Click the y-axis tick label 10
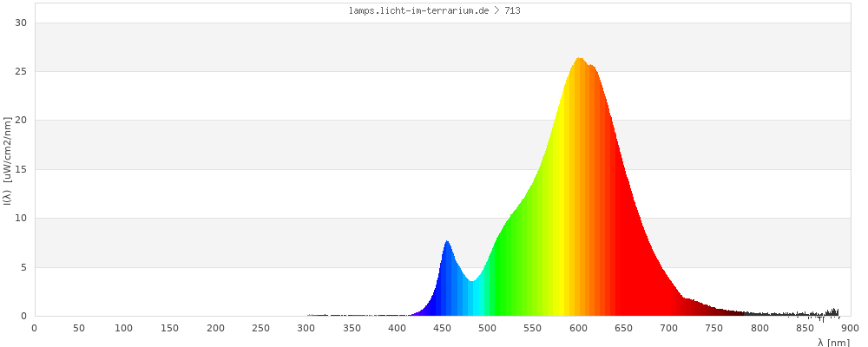The height and width of the screenshot is (347, 868). pyautogui.click(x=22, y=219)
